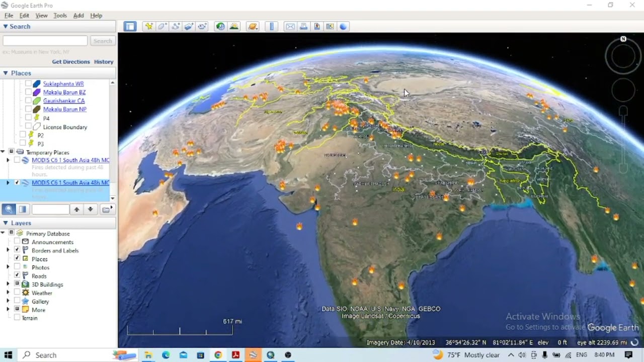The height and width of the screenshot is (362, 644).
Task: Uncheck the highlighted MODIS C6.1 layer checkbox
Action: click(x=17, y=183)
